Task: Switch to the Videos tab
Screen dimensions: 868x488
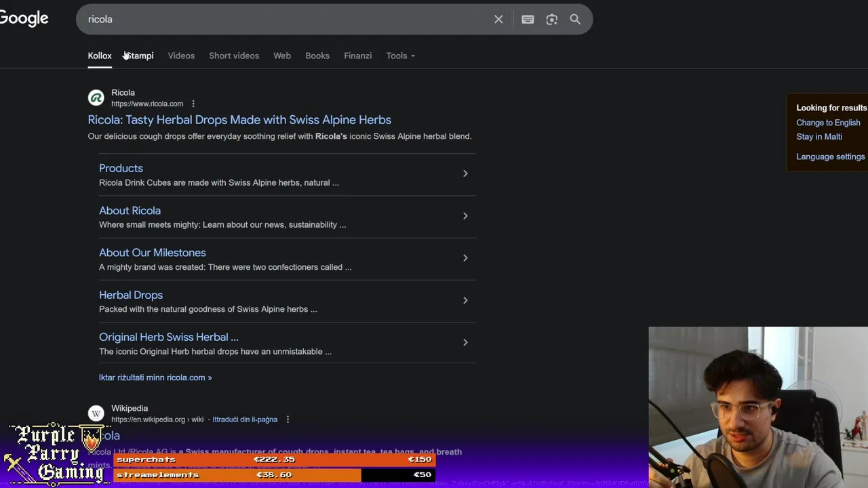Action: coord(181,56)
